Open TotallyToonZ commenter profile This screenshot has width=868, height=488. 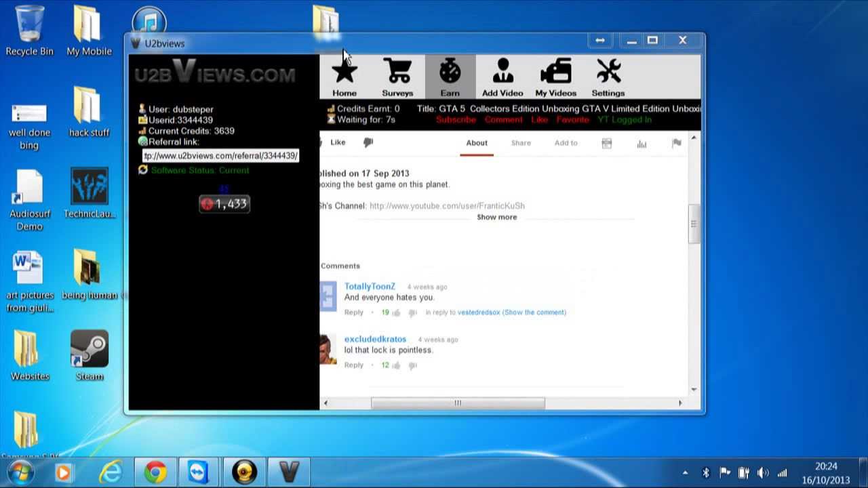(x=370, y=287)
